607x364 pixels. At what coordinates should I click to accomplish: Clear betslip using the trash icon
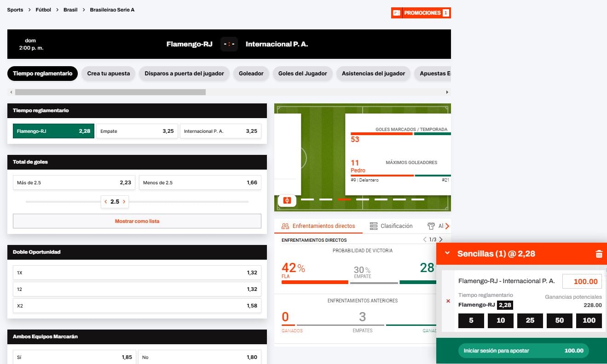(x=599, y=253)
